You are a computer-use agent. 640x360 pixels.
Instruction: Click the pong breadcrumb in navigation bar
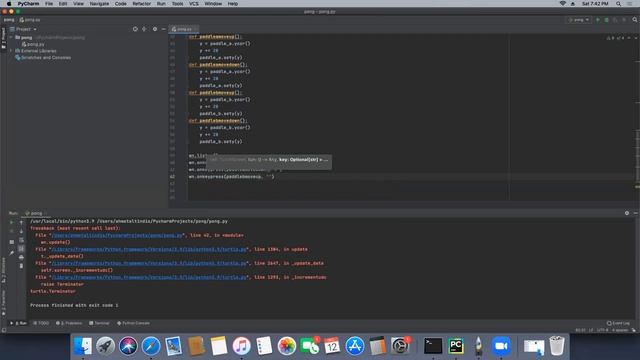point(9,20)
